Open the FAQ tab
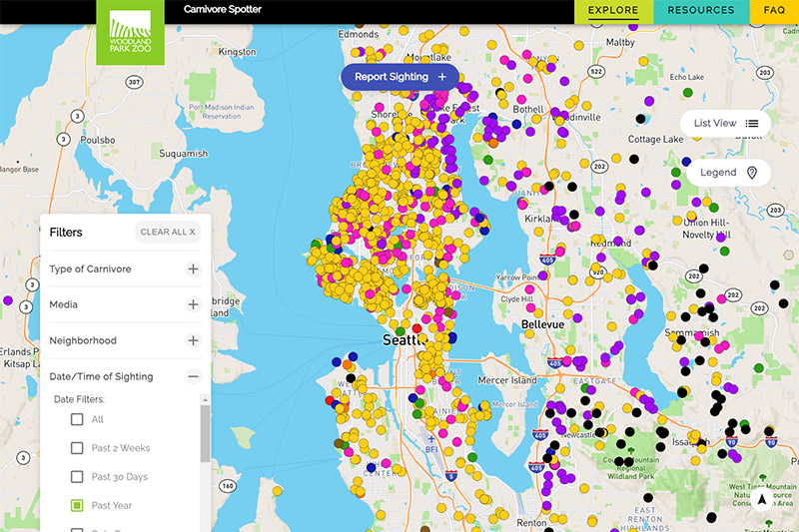 [x=774, y=11]
